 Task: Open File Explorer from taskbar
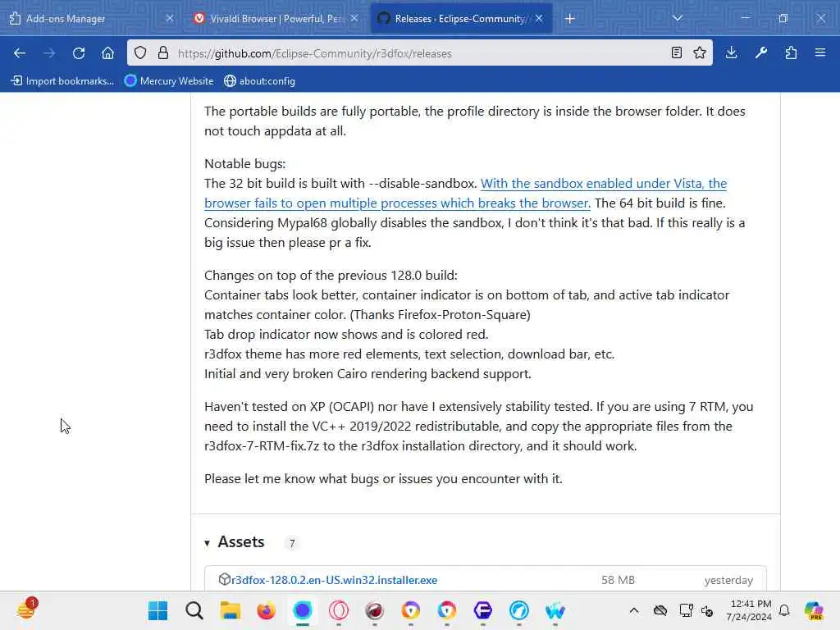(x=231, y=610)
